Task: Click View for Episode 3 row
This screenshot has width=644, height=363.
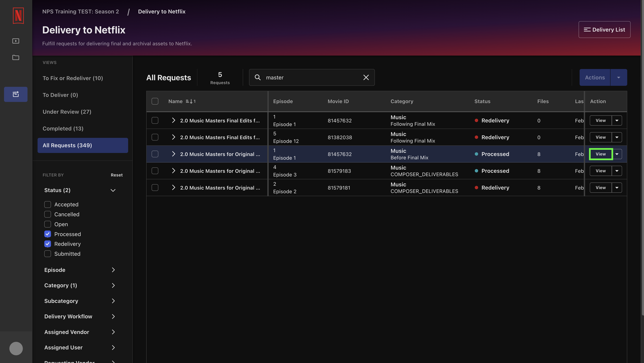Action: click(x=601, y=171)
